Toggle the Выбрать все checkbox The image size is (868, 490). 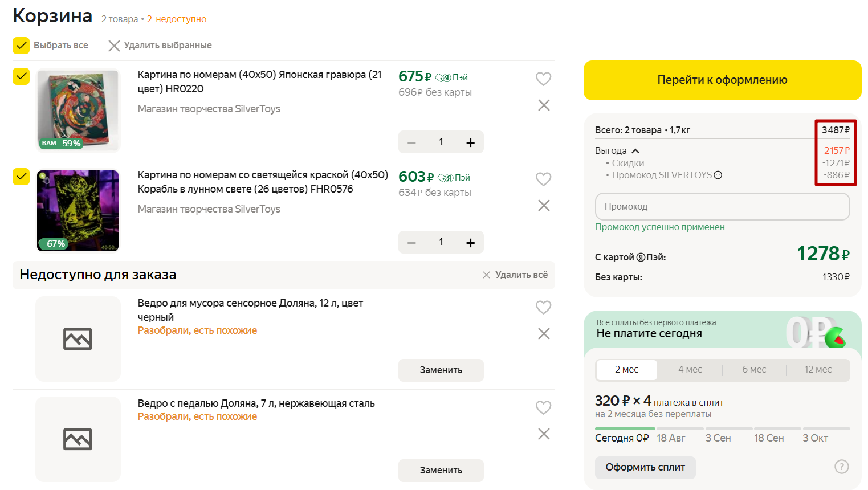click(x=21, y=46)
